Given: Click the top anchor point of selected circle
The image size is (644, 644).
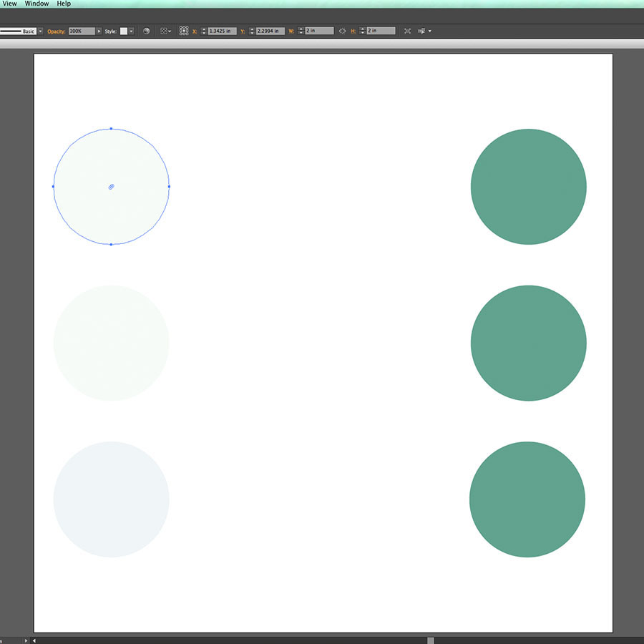Looking at the screenshot, I should click(x=111, y=129).
